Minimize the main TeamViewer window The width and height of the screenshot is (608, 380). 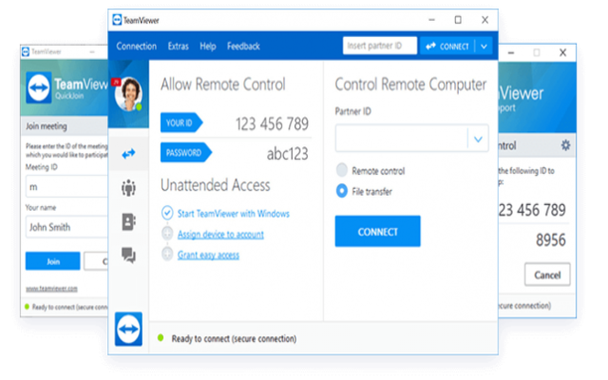(x=432, y=20)
